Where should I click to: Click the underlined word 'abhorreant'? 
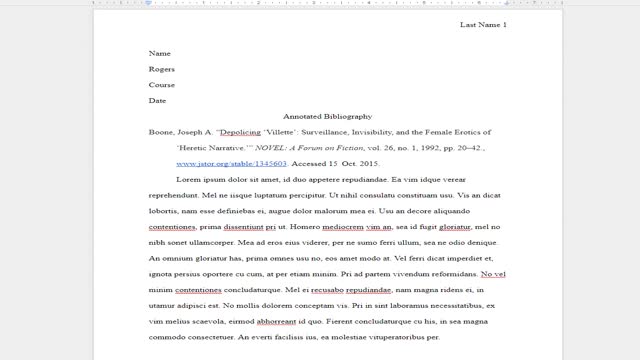276,322
